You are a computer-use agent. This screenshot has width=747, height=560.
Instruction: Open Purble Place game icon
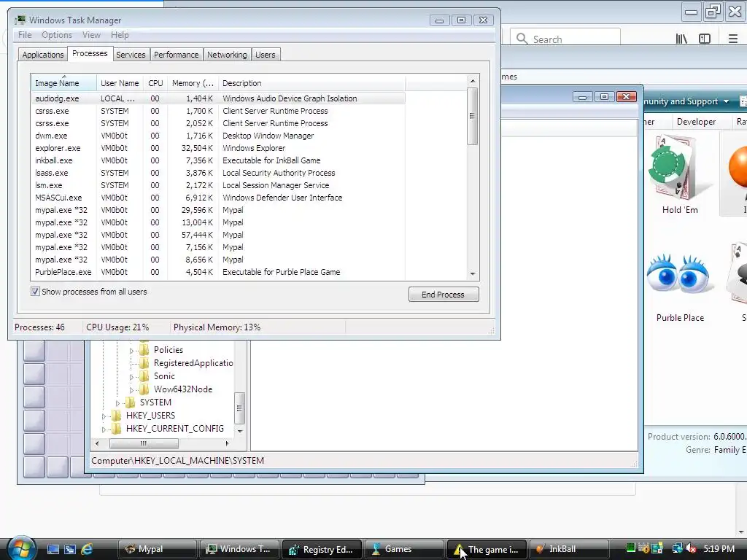(x=680, y=288)
